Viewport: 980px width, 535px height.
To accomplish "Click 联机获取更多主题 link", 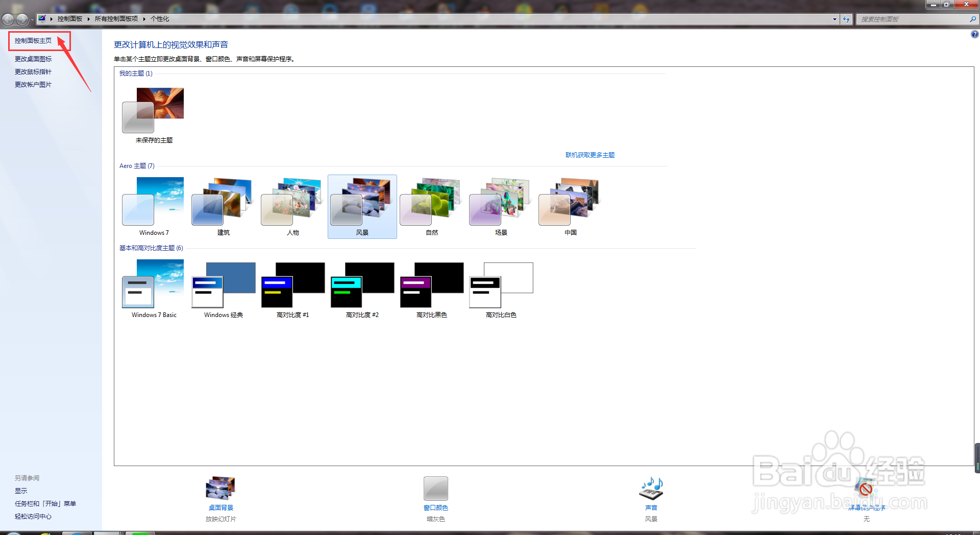I will click(x=590, y=155).
